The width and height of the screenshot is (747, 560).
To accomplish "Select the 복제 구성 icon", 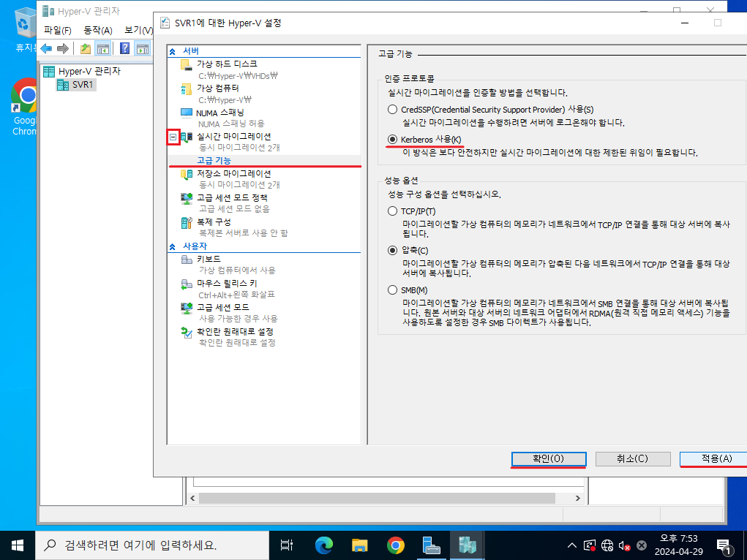I will [x=187, y=223].
